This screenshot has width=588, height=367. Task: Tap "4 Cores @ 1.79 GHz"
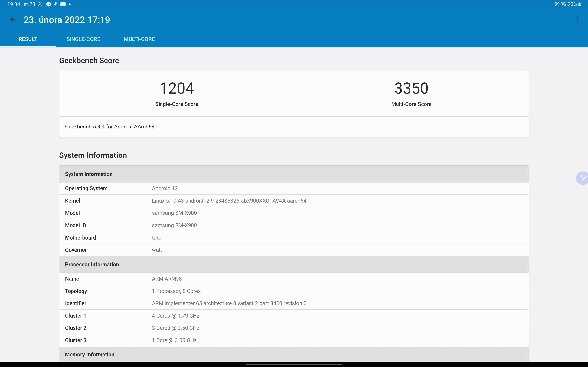coord(176,316)
